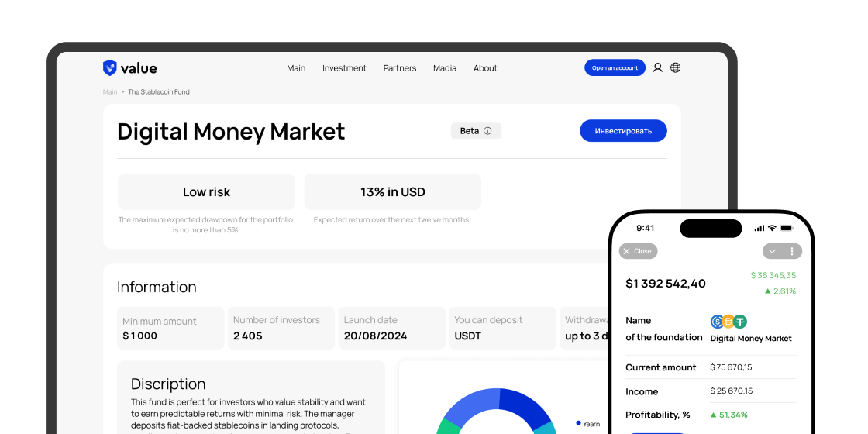Click the globe language icon

(675, 67)
